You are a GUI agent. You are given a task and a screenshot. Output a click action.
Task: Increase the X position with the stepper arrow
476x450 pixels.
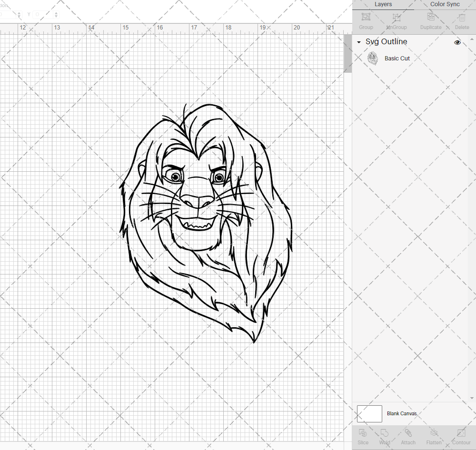tap(19, 12)
